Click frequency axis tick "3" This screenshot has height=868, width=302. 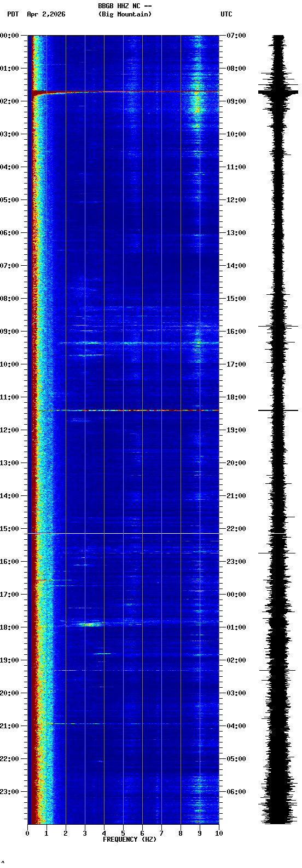click(85, 833)
